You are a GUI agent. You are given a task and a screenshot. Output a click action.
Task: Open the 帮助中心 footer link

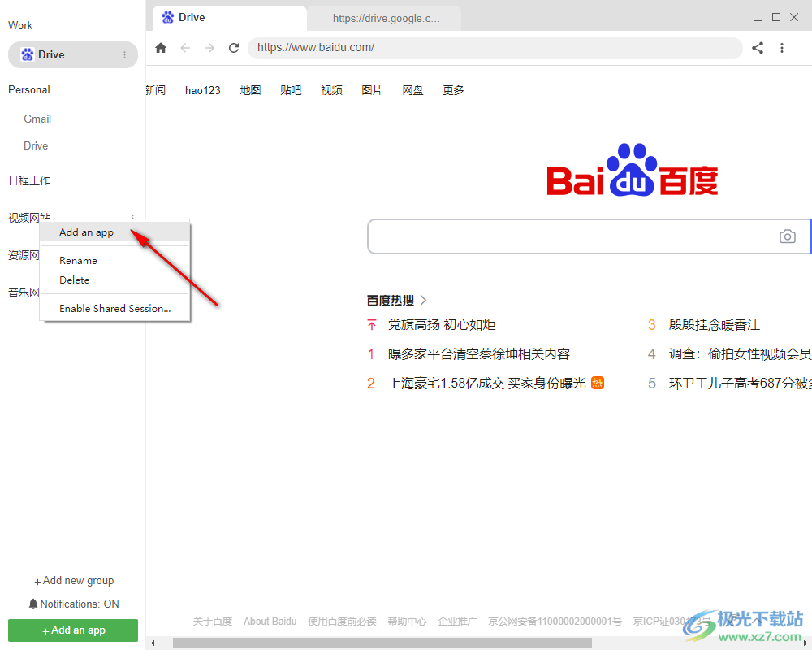407,621
